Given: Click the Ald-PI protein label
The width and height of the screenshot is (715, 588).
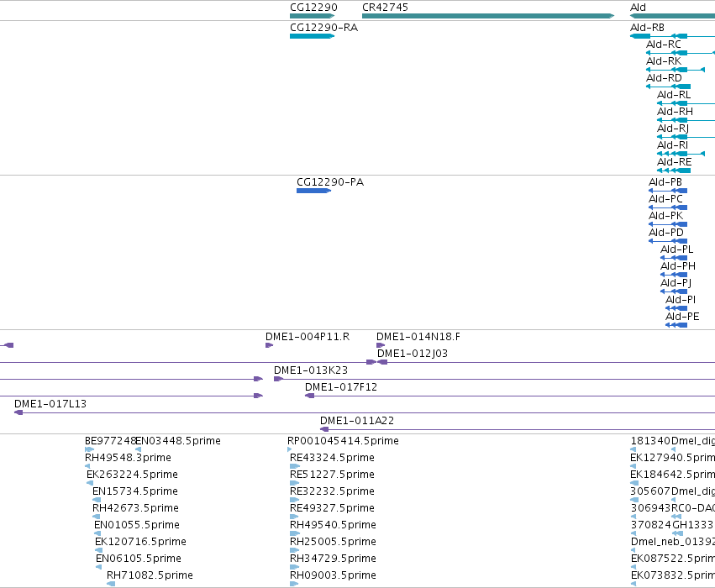Looking at the screenshot, I should click(x=681, y=300).
